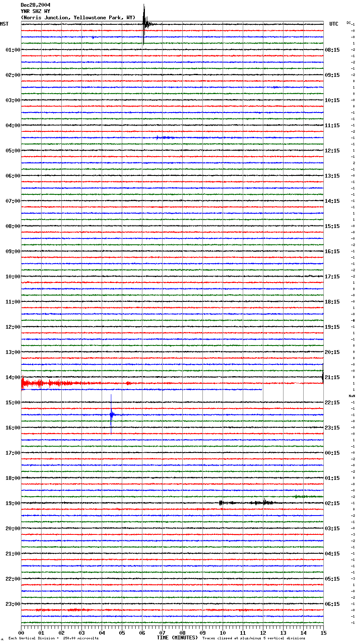Click the DC offset column header

coord(349,23)
